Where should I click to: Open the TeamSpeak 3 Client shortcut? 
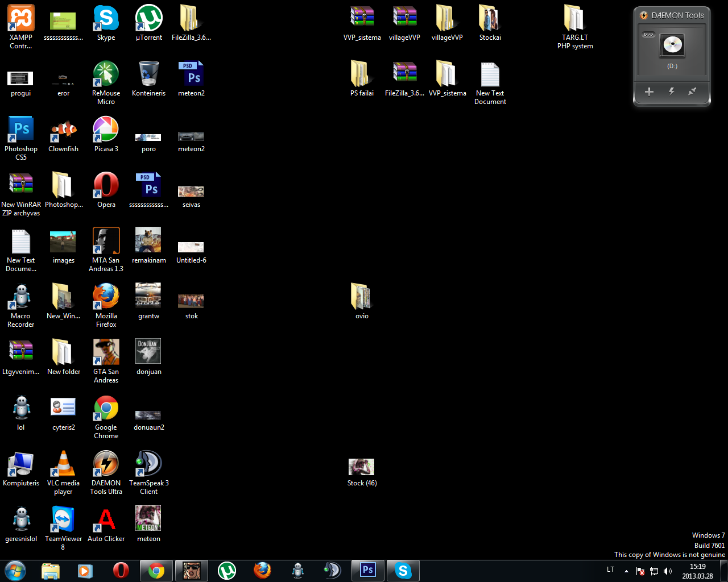[148, 472]
